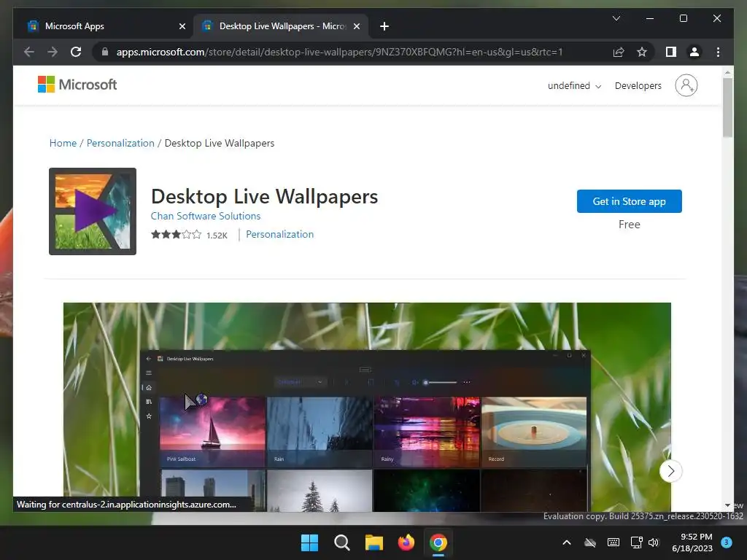
Task: Bookmark this page with the star icon
Action: [x=642, y=52]
